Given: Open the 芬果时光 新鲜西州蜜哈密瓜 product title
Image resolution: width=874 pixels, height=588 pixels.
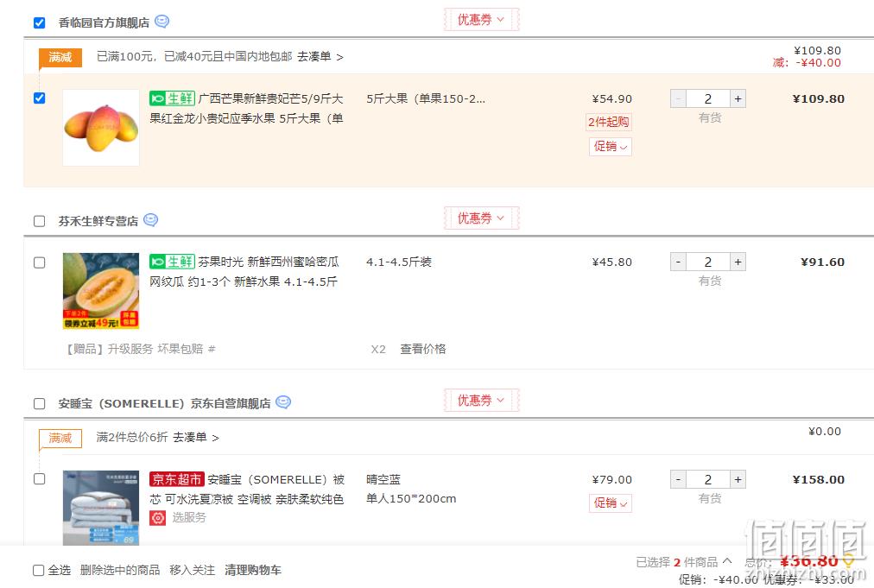Looking at the screenshot, I should click(x=244, y=271).
